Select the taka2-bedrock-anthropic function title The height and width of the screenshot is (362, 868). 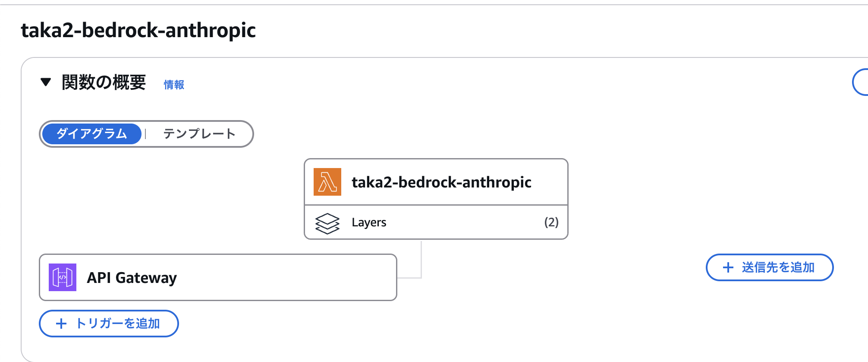tap(441, 182)
